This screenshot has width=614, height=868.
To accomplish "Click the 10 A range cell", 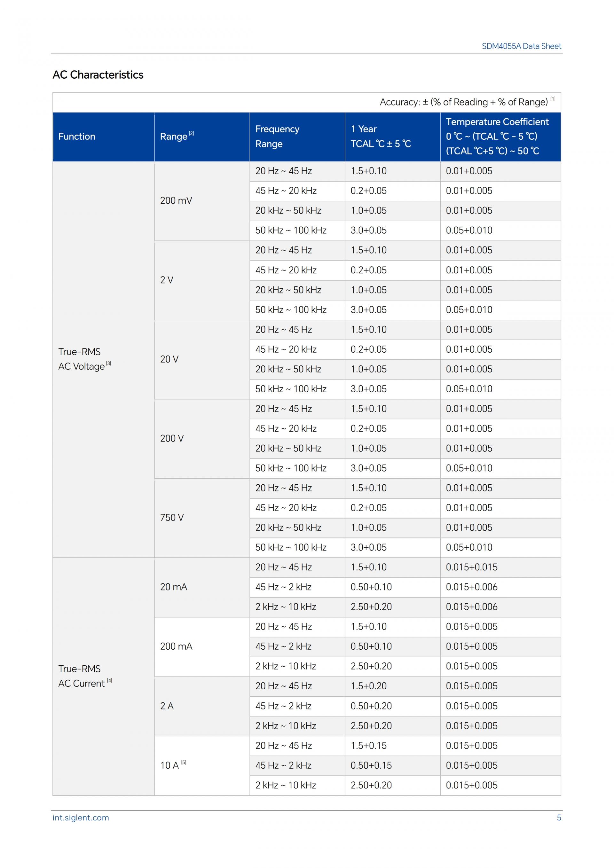I will tap(170, 765).
